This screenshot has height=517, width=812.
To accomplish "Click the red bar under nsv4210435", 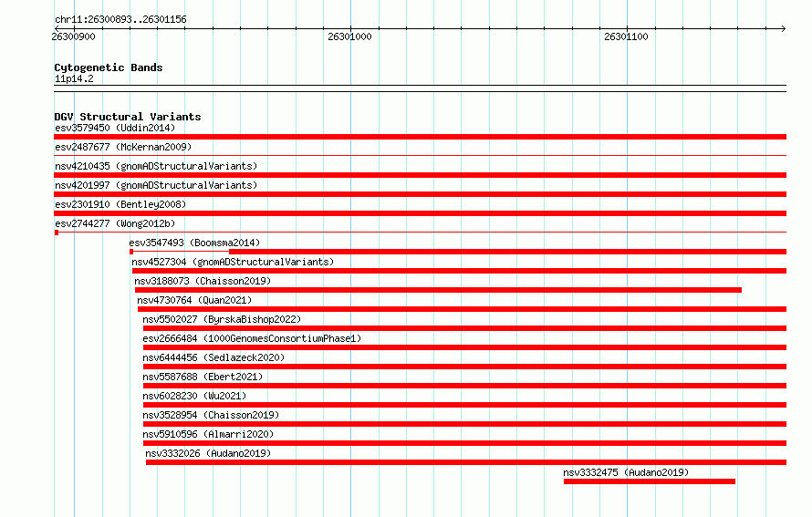I will (420, 175).
